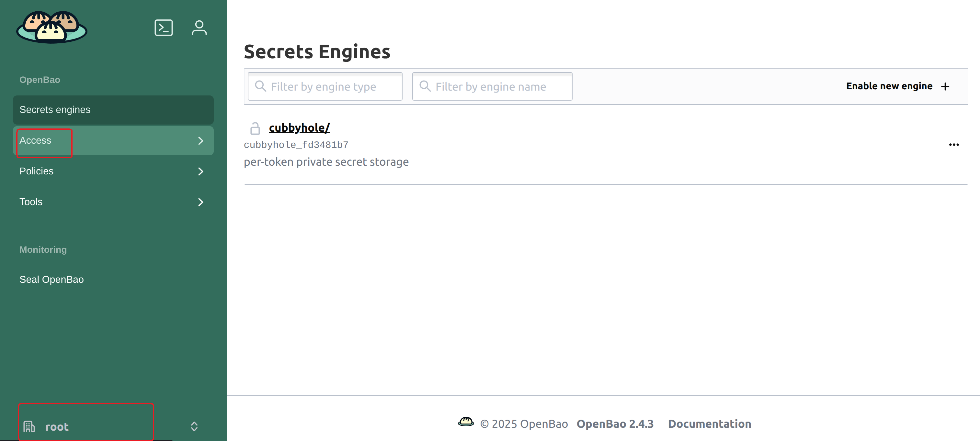
Task: Click the search icon in engine type filter
Action: point(261,86)
